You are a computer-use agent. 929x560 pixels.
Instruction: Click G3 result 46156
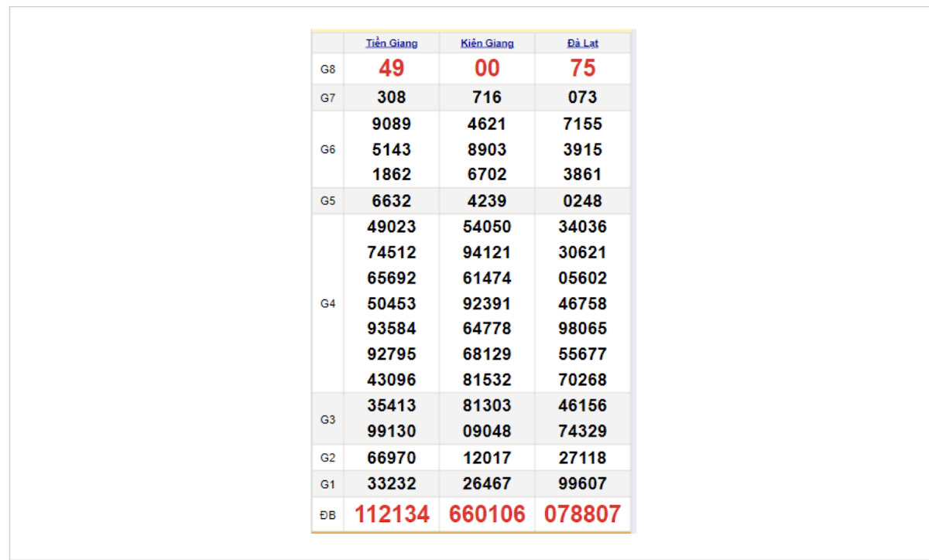[x=582, y=405]
